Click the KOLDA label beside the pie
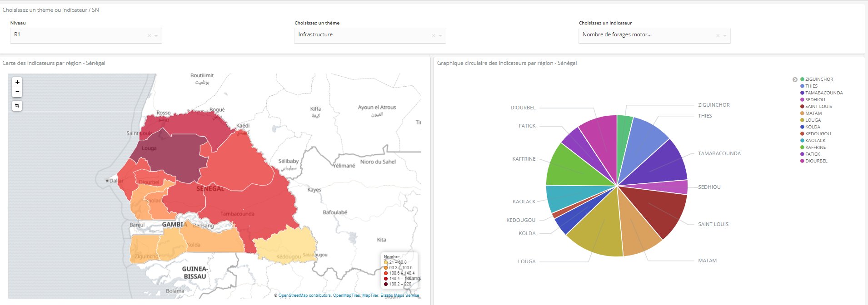 (527, 233)
